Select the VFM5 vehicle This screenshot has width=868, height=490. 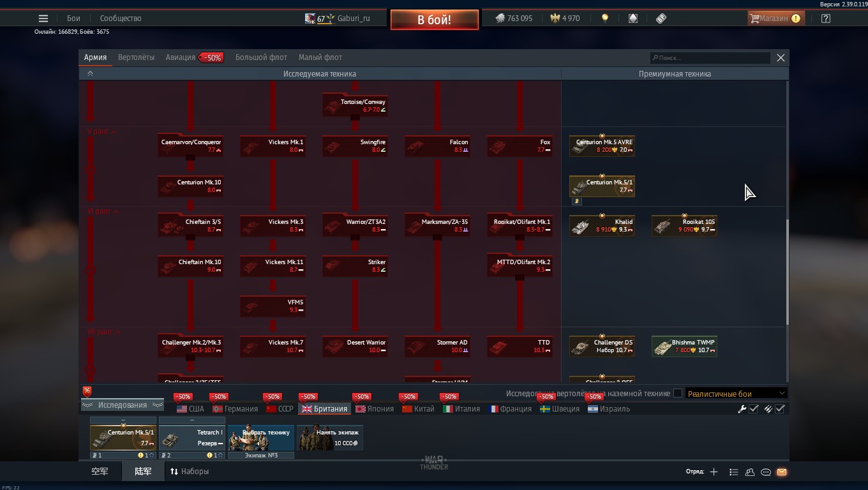coord(273,306)
